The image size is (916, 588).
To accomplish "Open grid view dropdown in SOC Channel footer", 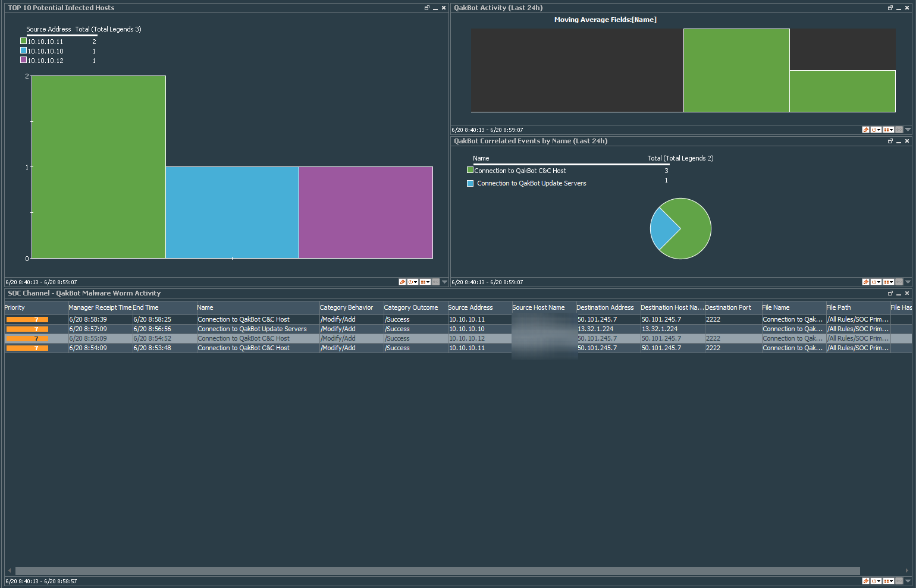I will point(889,581).
